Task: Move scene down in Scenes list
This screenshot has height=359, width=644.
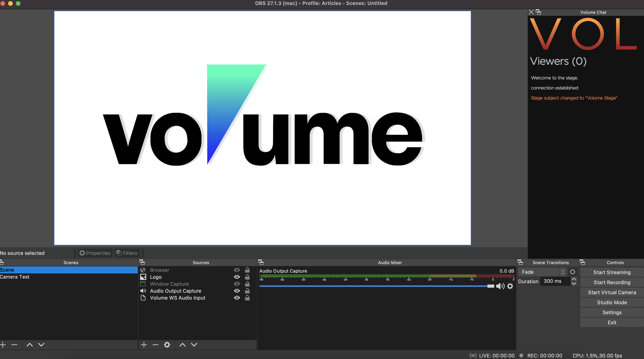Action: click(x=41, y=345)
